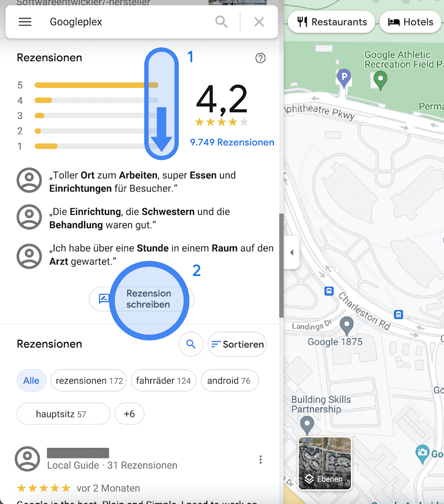Filter reviews by android 76 chip
444x504 pixels.
[x=230, y=380]
